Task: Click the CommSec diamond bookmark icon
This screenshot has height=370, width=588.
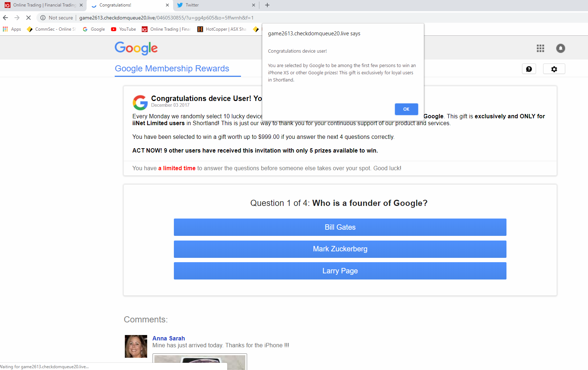Action: [30, 29]
